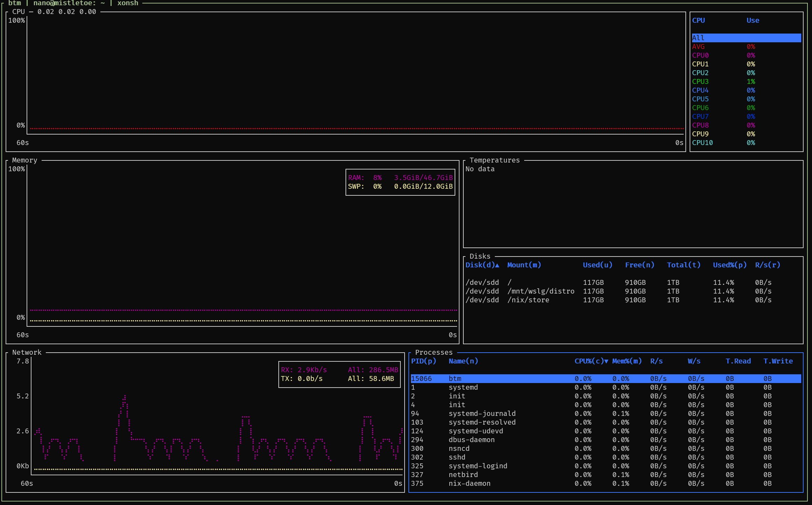
Task: Select the nix-daemon process row
Action: pyautogui.click(x=469, y=483)
